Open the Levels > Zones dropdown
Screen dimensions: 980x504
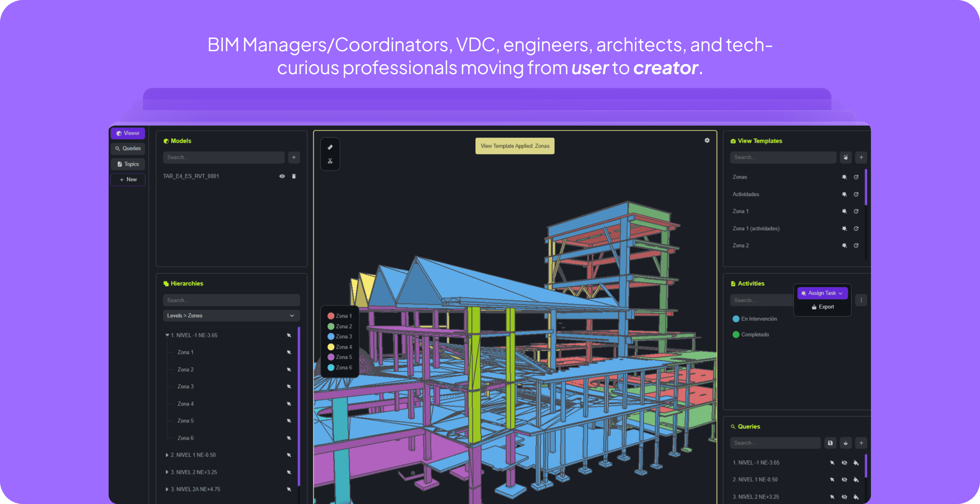pyautogui.click(x=231, y=315)
